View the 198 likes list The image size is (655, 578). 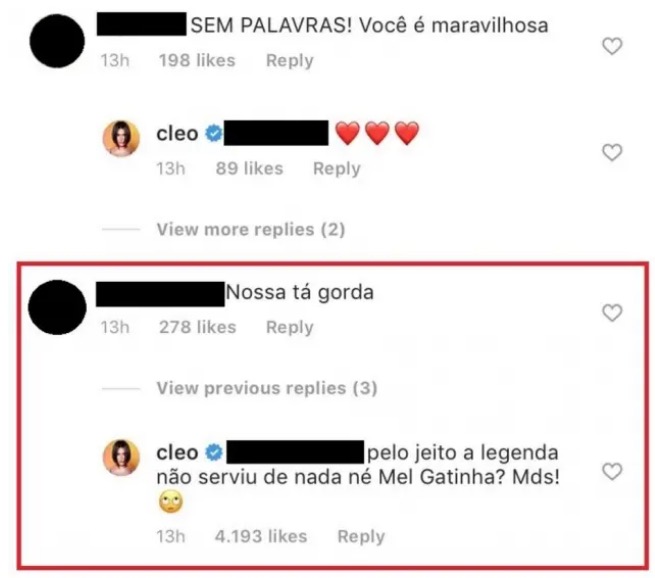(197, 61)
